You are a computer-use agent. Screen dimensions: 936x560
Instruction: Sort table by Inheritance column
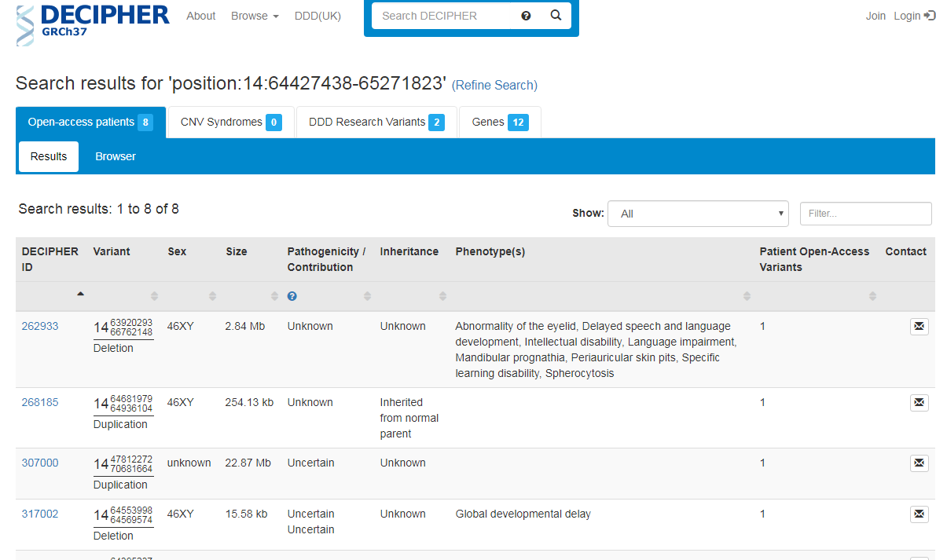[x=442, y=296]
